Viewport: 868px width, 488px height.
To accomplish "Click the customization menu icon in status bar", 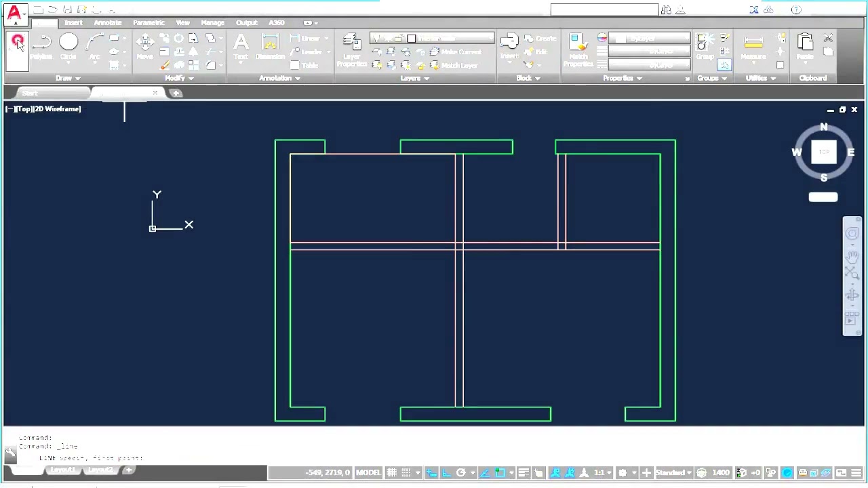I will click(x=856, y=472).
